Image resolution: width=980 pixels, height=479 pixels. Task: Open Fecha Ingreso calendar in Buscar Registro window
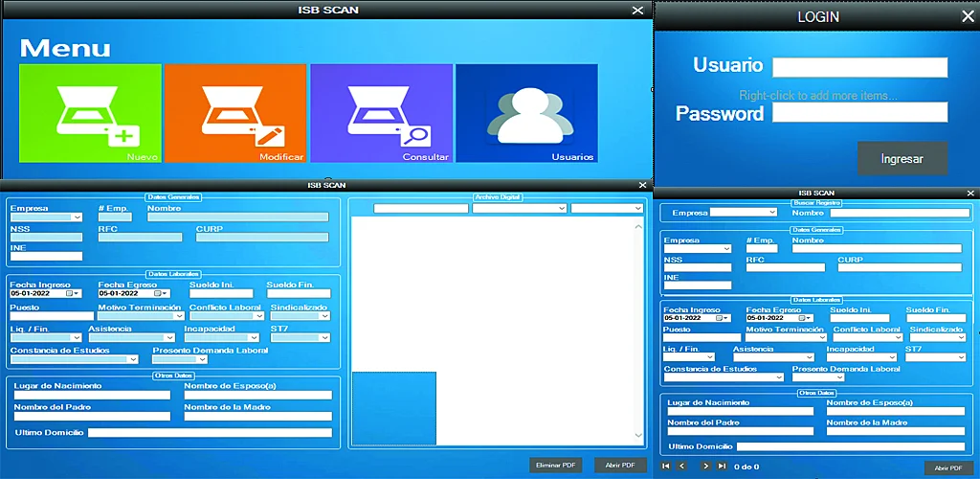[723, 318]
